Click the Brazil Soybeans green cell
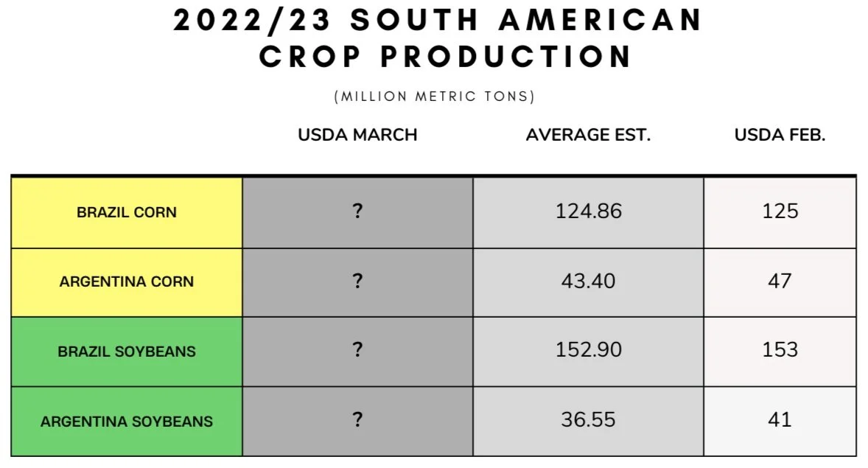The image size is (868, 468). (x=127, y=352)
